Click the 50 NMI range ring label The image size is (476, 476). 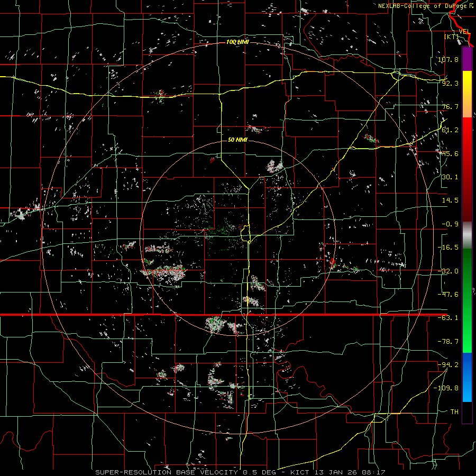click(x=237, y=140)
